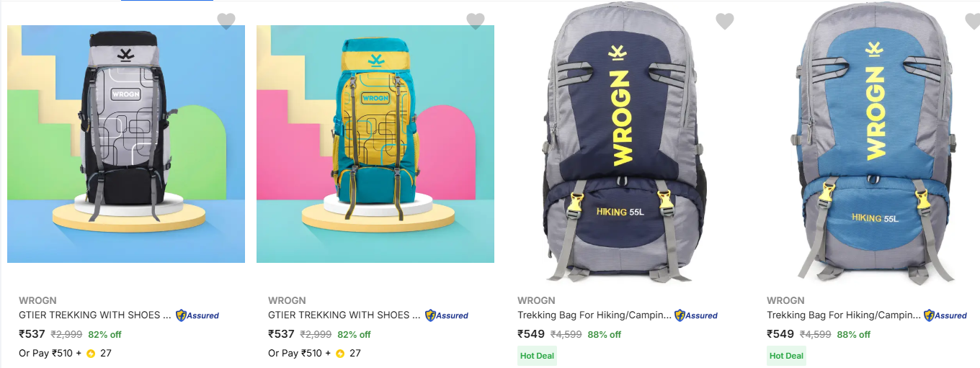Toggle wishlist heart on yellow-teal backpack
Image resolution: width=980 pixels, height=368 pixels.
point(476,21)
